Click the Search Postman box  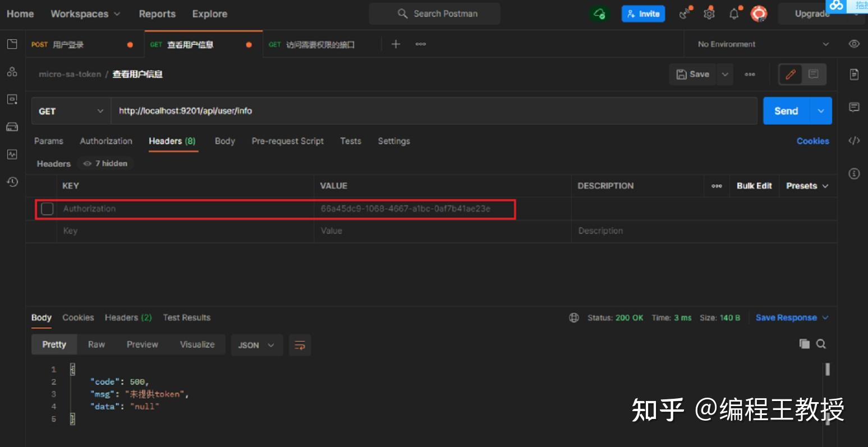(435, 13)
